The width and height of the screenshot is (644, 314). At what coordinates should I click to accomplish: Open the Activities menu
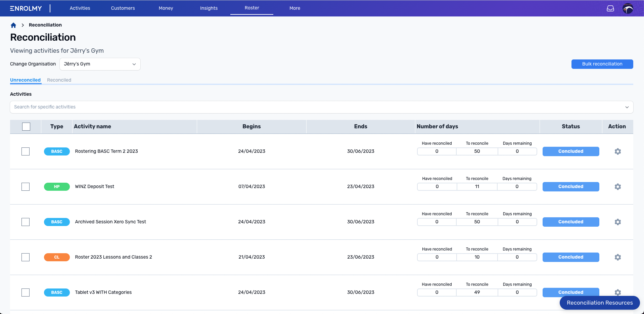tap(80, 8)
